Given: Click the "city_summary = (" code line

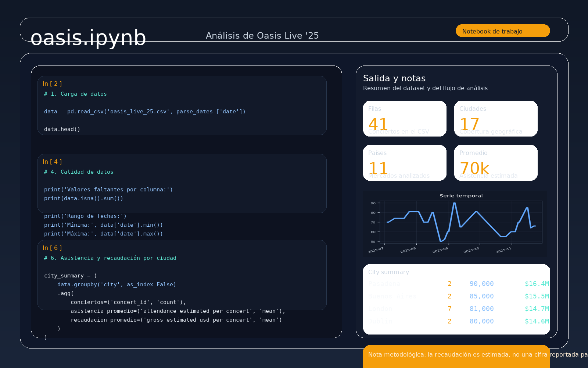Looking at the screenshot, I should [71, 276].
